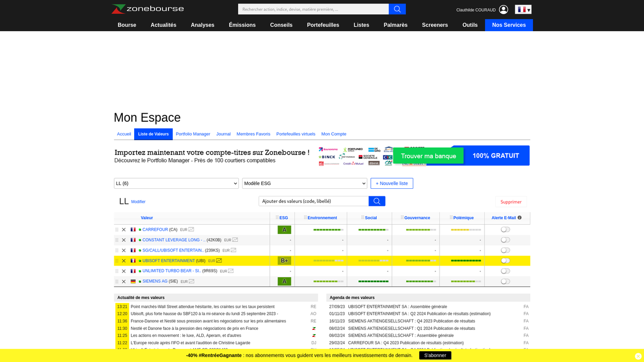
Task: Open the Bourse menu
Action: tap(127, 25)
